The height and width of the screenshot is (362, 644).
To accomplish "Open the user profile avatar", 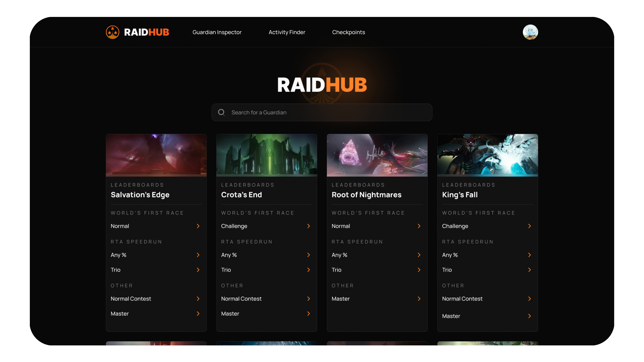I will click(530, 32).
